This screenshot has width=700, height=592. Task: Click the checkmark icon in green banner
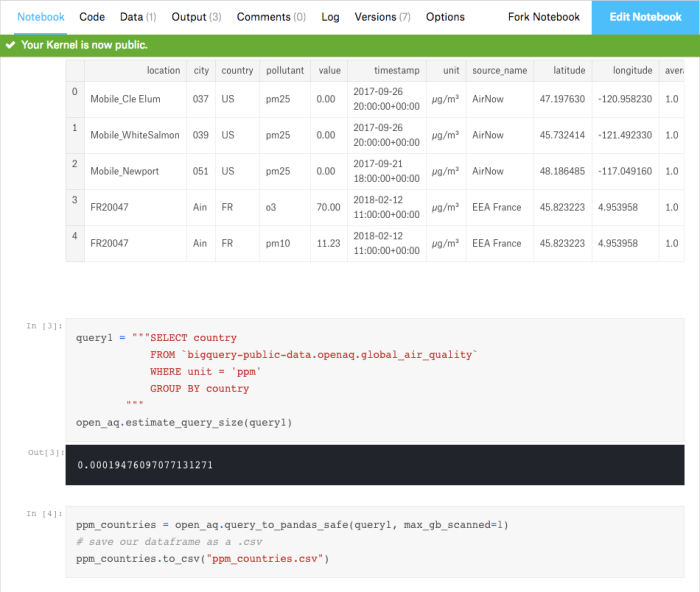10,45
